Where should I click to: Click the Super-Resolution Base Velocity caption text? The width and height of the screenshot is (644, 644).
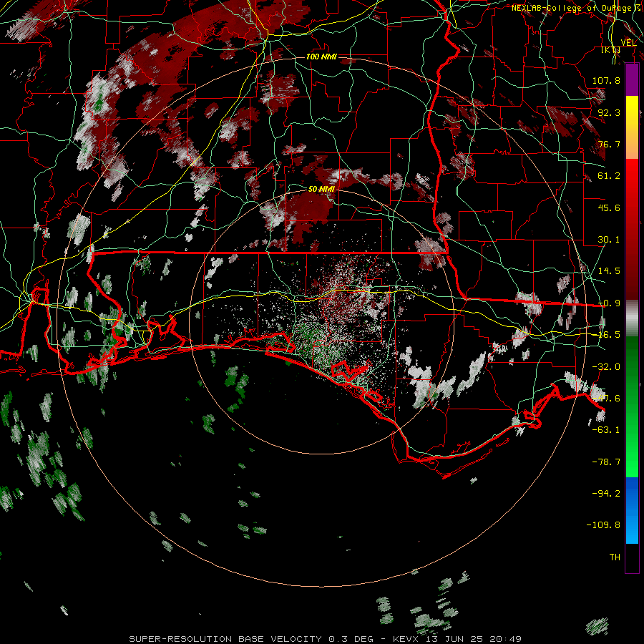[325, 639]
